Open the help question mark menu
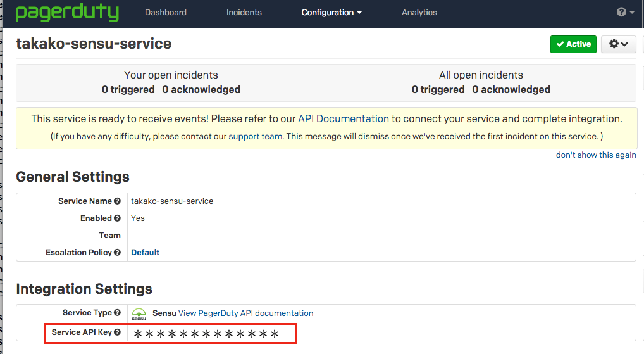644x354 pixels. (625, 12)
